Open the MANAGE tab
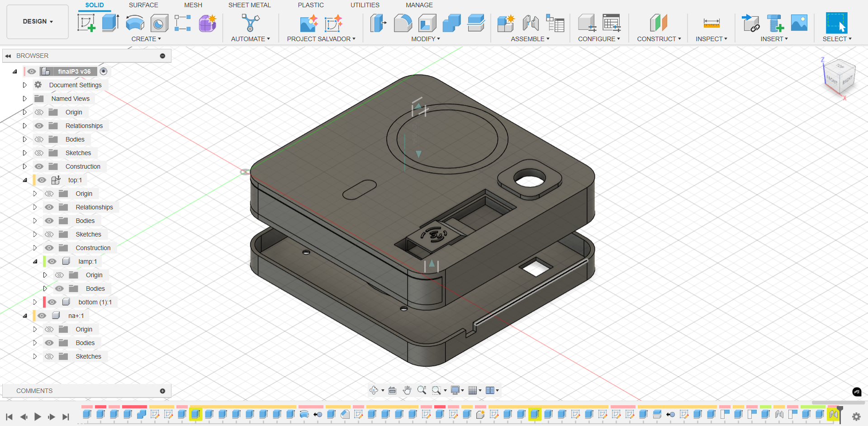This screenshot has height=426, width=868. pyautogui.click(x=419, y=5)
